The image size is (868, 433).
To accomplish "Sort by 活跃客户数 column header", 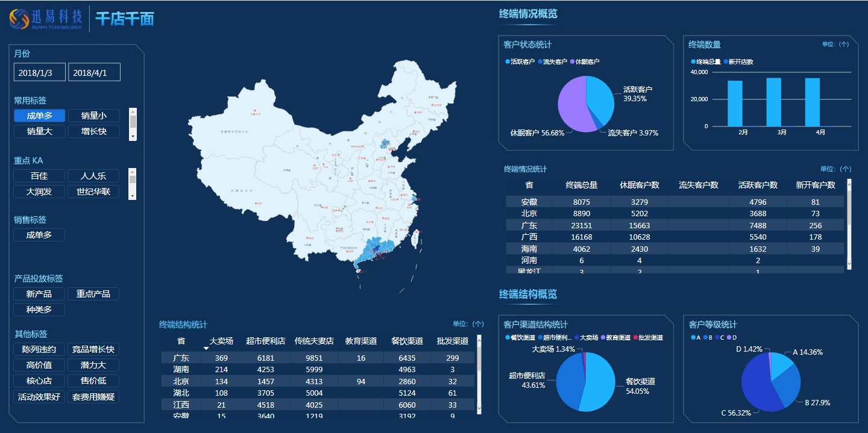I will click(758, 185).
